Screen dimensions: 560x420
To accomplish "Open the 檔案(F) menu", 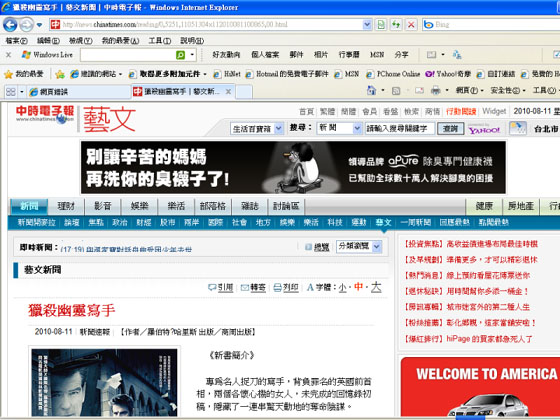I will [x=16, y=41].
